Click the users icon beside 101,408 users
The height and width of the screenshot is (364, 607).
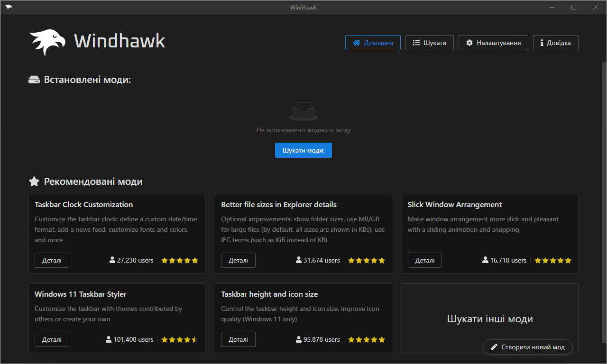[109, 339]
